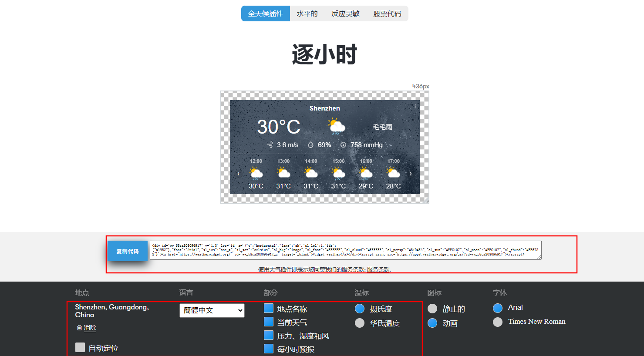Click the previous hours arrow in widget
The height and width of the screenshot is (356, 644).
coord(238,174)
